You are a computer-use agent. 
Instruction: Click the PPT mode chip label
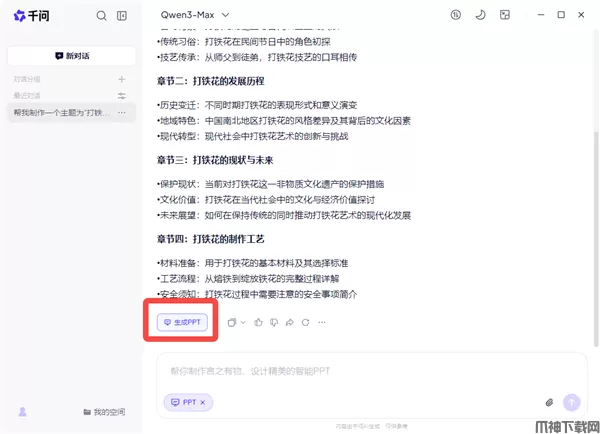pyautogui.click(x=189, y=402)
